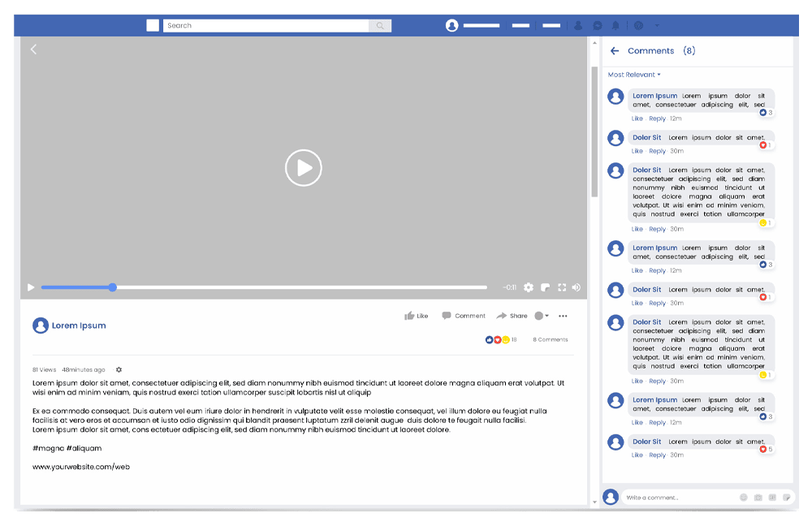Open the account dropdown arrow in top bar
This screenshot has height=526, width=812.
point(657,25)
